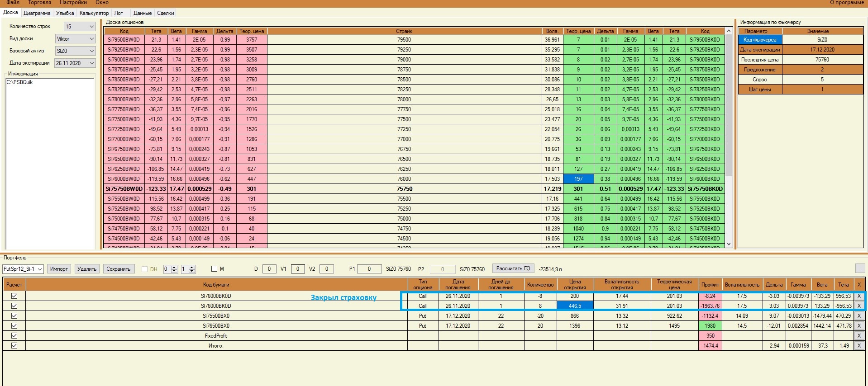
Task: Click the Информация text box with C:\PSBQuik
Action: (50, 163)
